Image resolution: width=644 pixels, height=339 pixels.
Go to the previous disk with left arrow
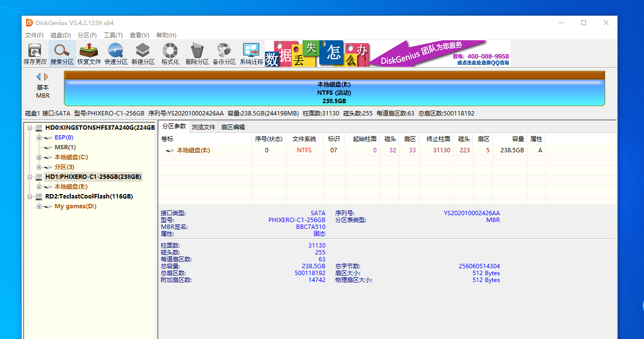(x=39, y=77)
